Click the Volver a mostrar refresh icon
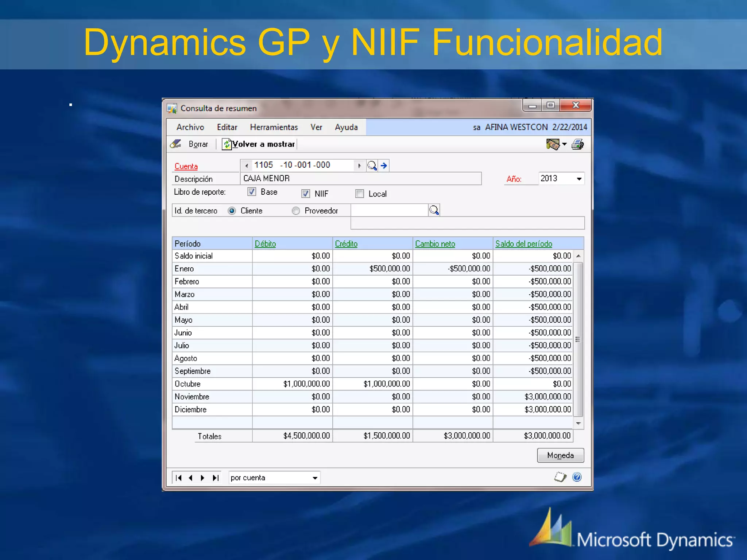 pos(227,144)
